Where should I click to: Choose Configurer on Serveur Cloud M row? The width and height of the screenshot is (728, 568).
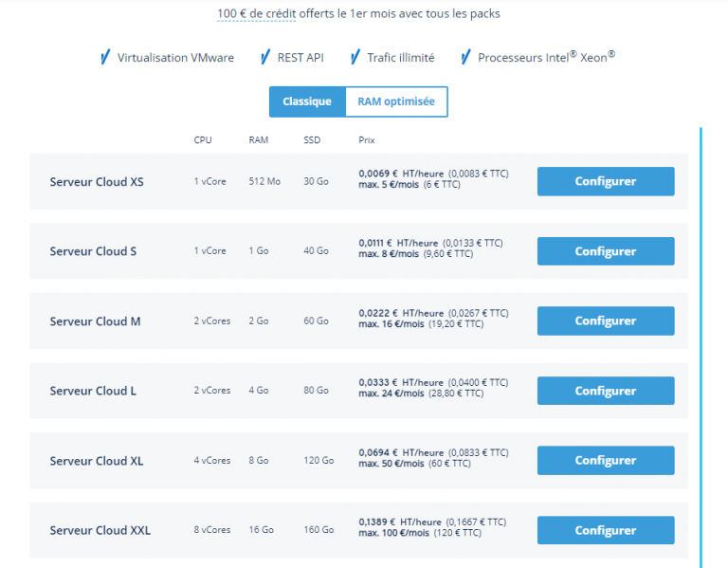(605, 321)
